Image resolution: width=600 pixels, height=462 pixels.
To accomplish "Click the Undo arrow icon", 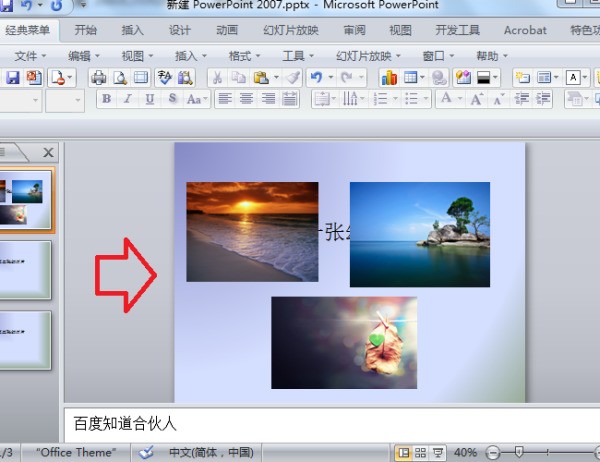I will pos(316,77).
